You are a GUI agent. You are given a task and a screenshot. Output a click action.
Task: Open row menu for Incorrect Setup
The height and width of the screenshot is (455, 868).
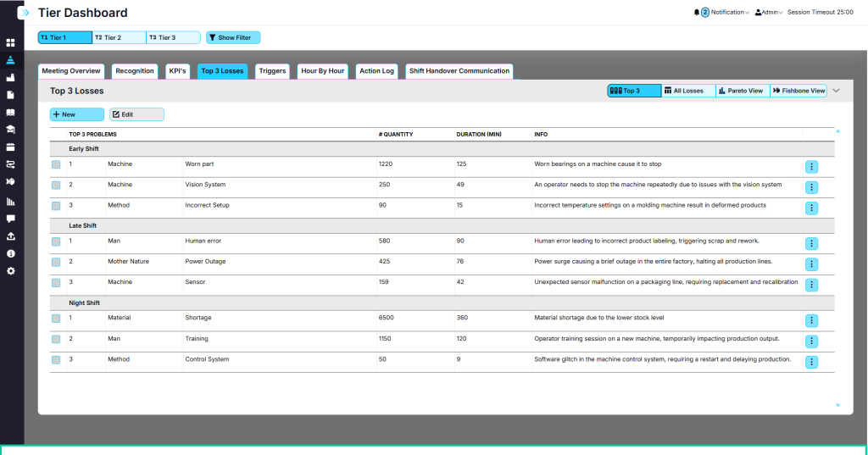tap(811, 208)
